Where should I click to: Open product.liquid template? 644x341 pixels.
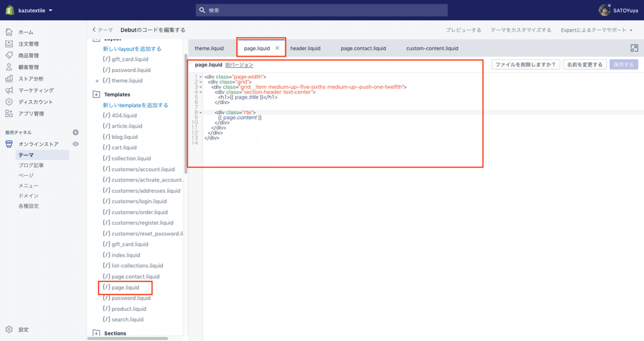click(124, 309)
